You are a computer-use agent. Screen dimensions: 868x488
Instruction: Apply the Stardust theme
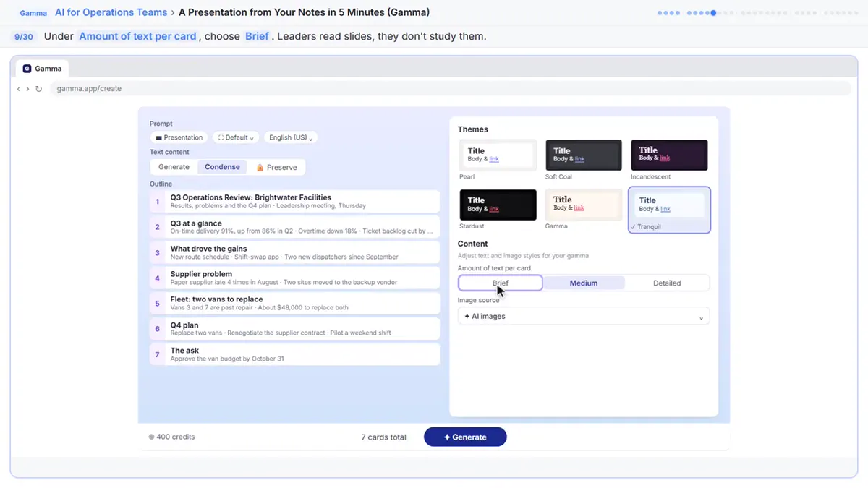point(498,205)
